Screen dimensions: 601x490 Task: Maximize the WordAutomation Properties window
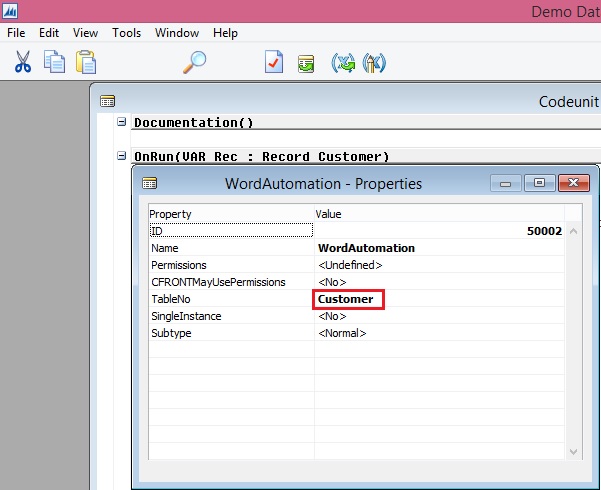click(539, 183)
